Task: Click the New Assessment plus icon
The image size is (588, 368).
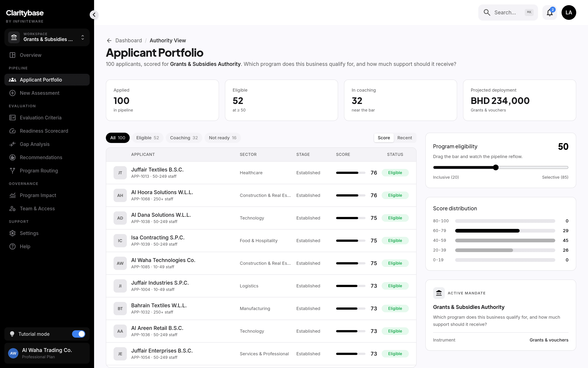Action: click(12, 93)
